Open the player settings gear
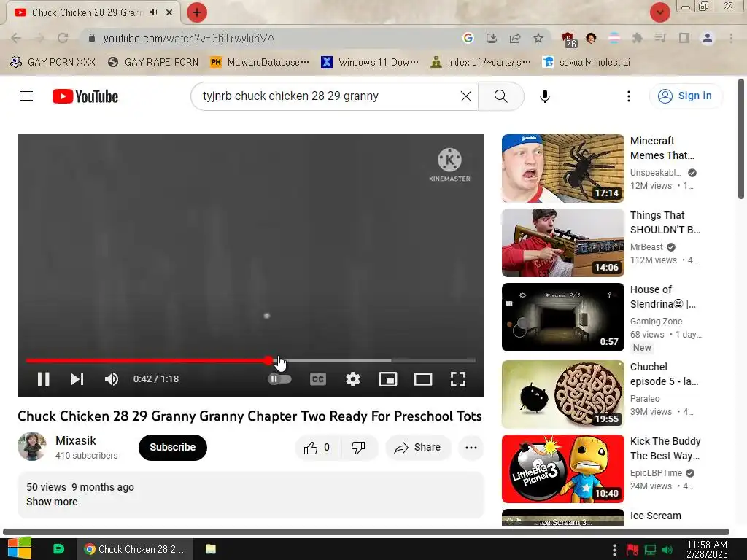This screenshot has width=747, height=560. coord(353,379)
